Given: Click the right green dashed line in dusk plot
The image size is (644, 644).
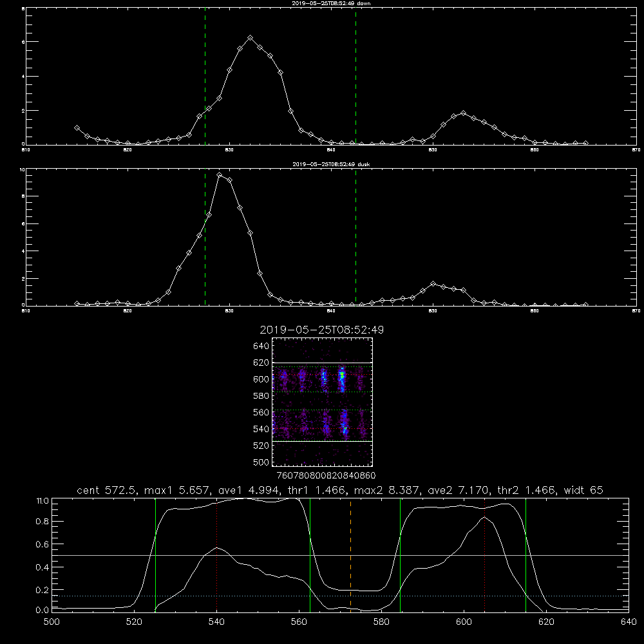Looking at the screenshot, I should coord(355,238).
